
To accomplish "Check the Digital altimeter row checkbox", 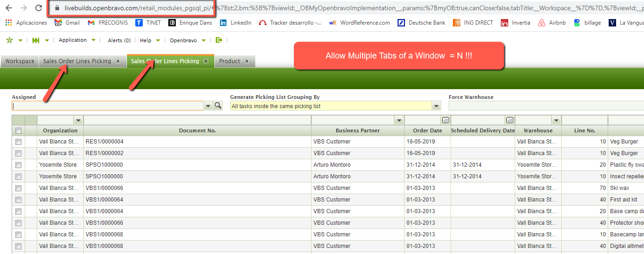I will [x=18, y=246].
